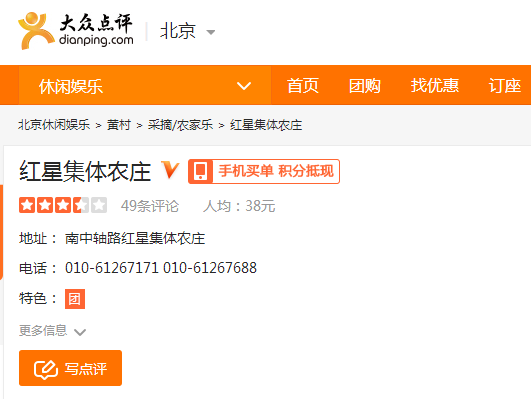The height and width of the screenshot is (399, 531).
Task: Open the 北京 city selector dropdown arrow
Action: point(211,32)
